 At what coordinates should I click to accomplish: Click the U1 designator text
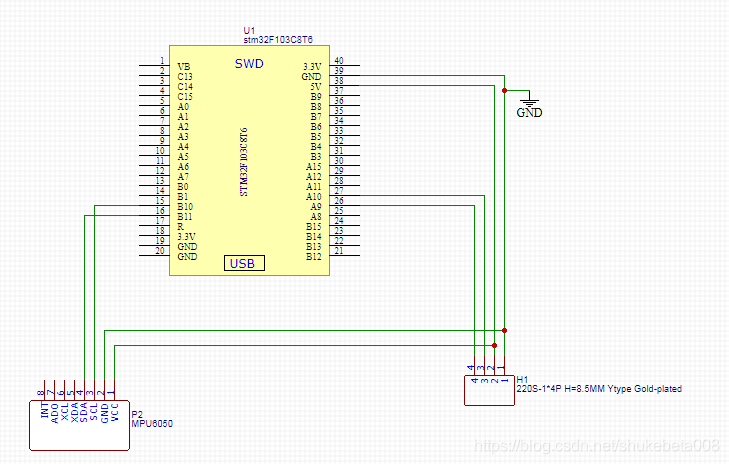pyautogui.click(x=249, y=31)
